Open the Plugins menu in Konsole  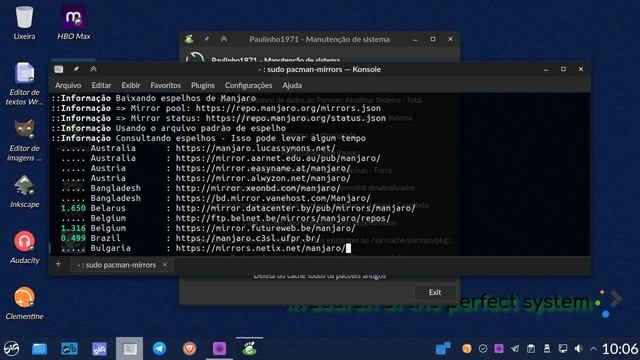pos(202,85)
